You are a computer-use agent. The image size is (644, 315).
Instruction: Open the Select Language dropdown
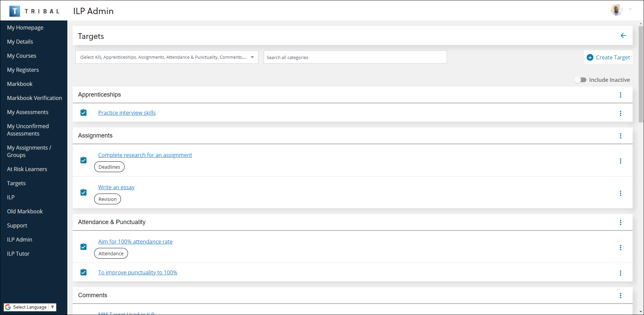[x=30, y=307]
